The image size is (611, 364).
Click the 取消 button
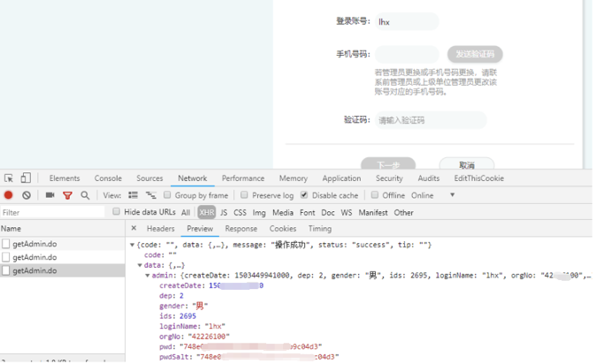467,164
